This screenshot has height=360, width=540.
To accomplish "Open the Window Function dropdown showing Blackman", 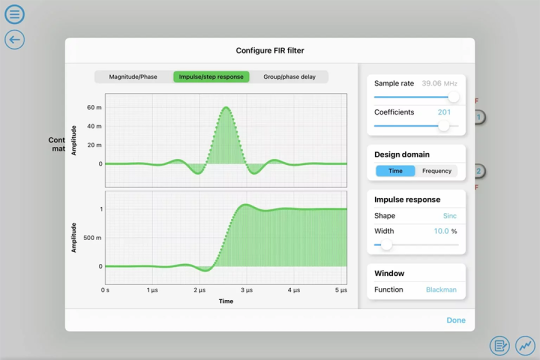I will [441, 290].
